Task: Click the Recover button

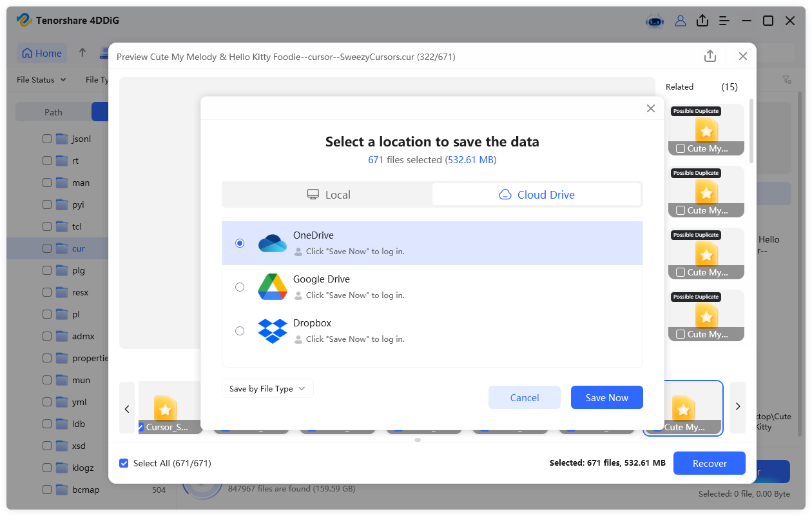Action: click(710, 463)
